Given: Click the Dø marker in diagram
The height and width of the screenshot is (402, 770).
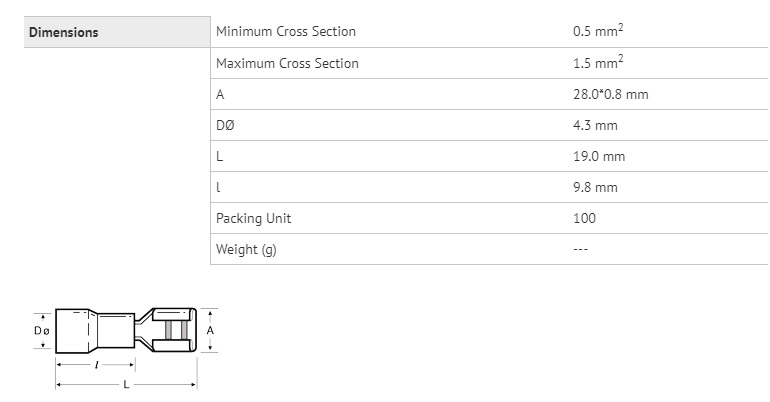Looking at the screenshot, I should point(42,331).
